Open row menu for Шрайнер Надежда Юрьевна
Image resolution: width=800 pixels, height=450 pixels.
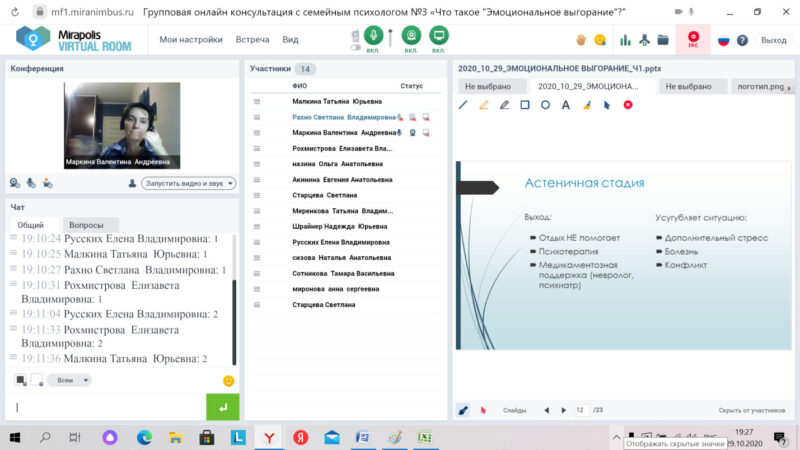pyautogui.click(x=257, y=227)
